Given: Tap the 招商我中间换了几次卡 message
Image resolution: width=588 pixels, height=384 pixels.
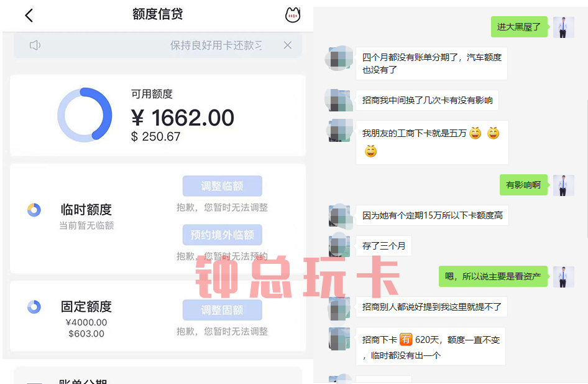Looking at the screenshot, I should (427, 100).
